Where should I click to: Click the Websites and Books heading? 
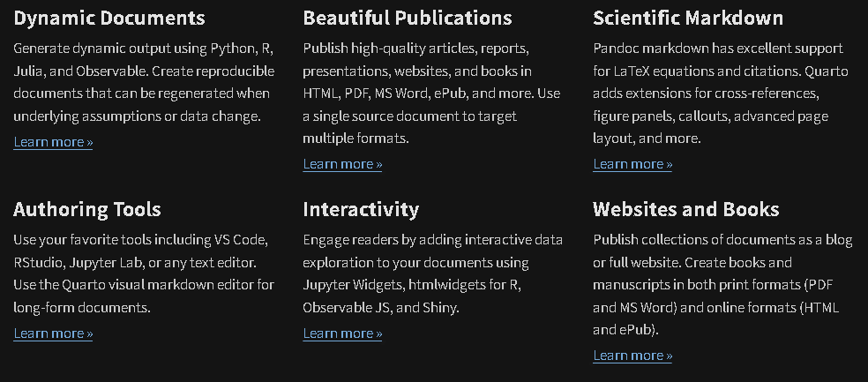tap(686, 209)
